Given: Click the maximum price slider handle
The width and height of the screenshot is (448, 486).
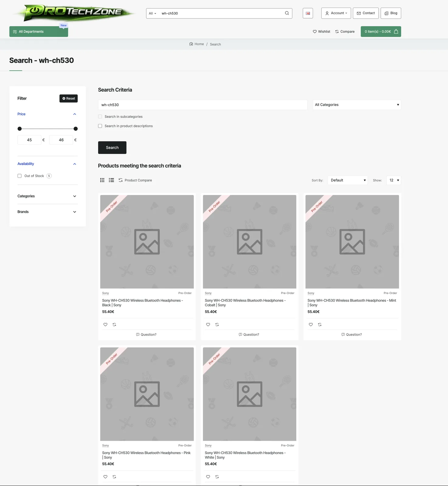Looking at the screenshot, I should click(x=76, y=129).
